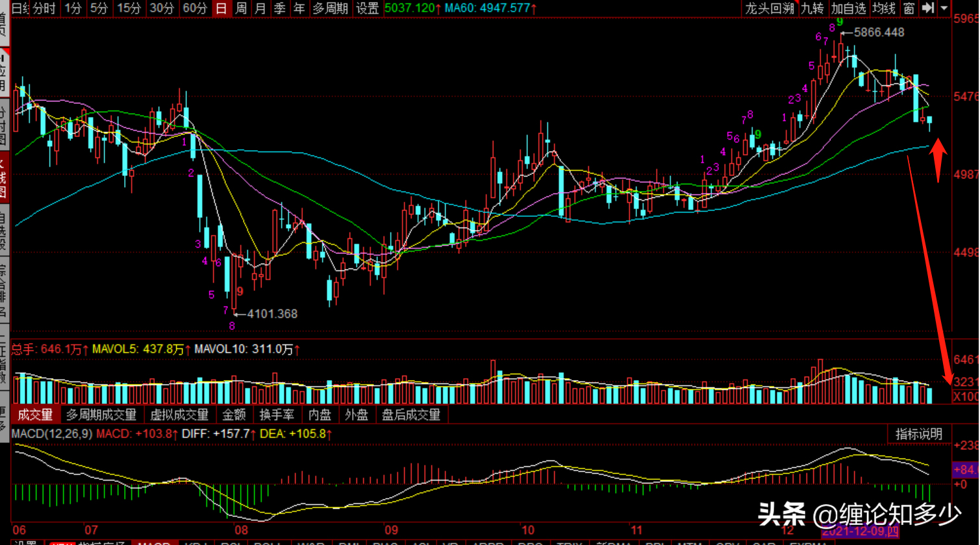980x545 pixels.
Task: Expand the small dropdown arrow at toolbar's right end
Action: [x=944, y=8]
